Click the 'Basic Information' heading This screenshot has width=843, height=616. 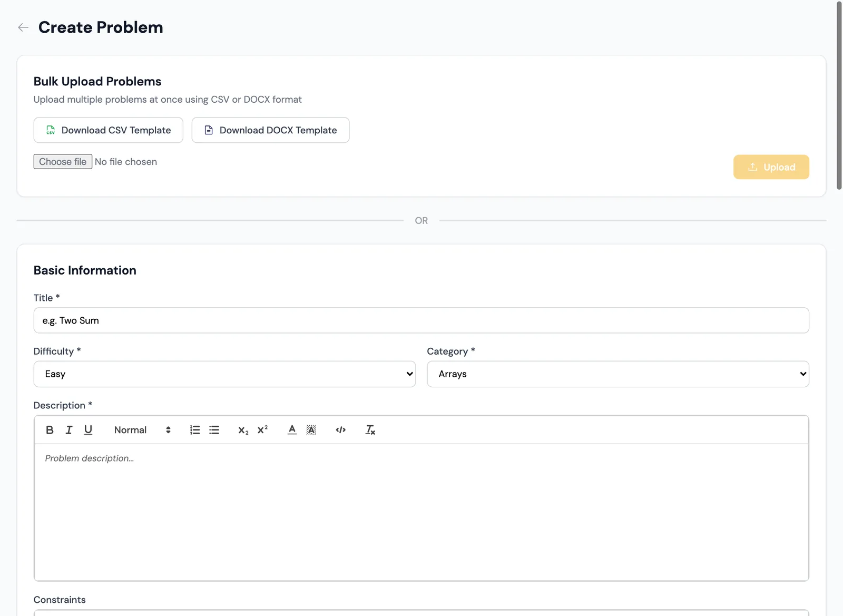coord(85,270)
